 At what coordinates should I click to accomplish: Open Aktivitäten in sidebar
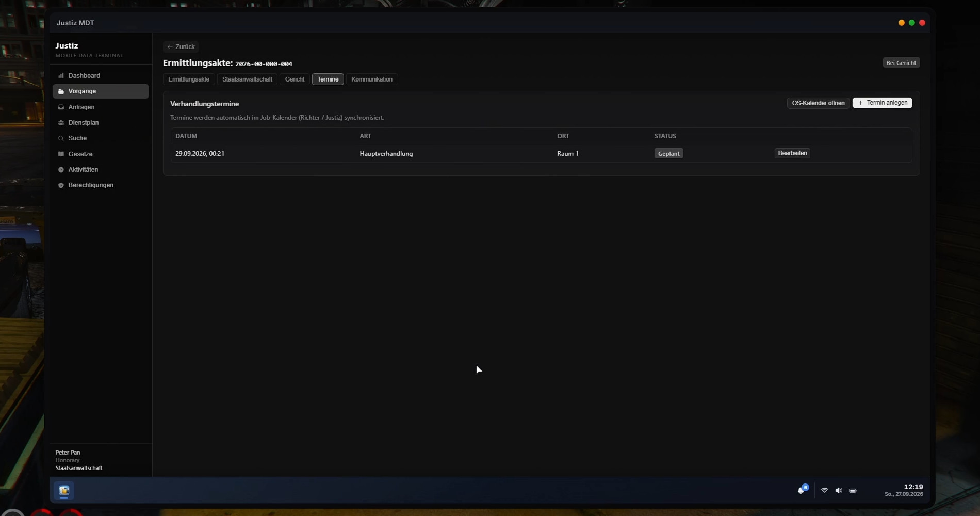point(101,170)
